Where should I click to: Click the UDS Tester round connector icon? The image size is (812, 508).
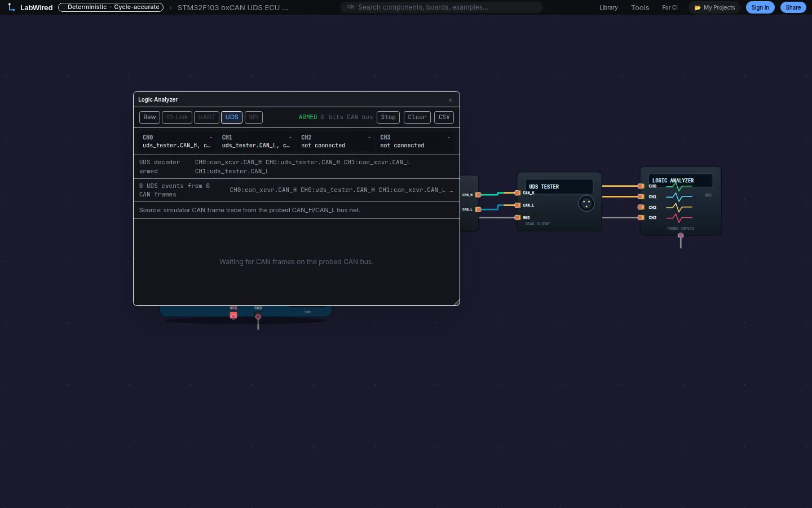(x=586, y=203)
